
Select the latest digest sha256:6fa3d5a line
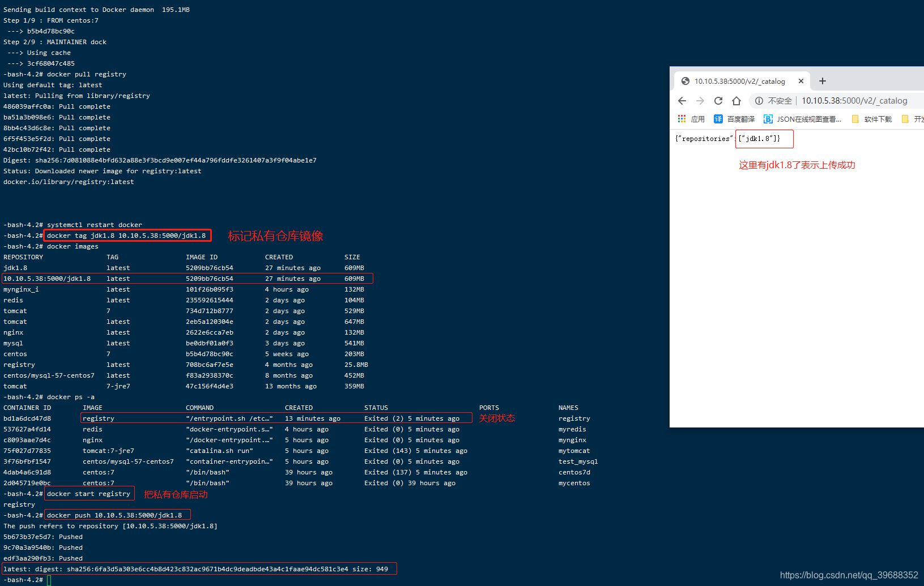point(195,569)
